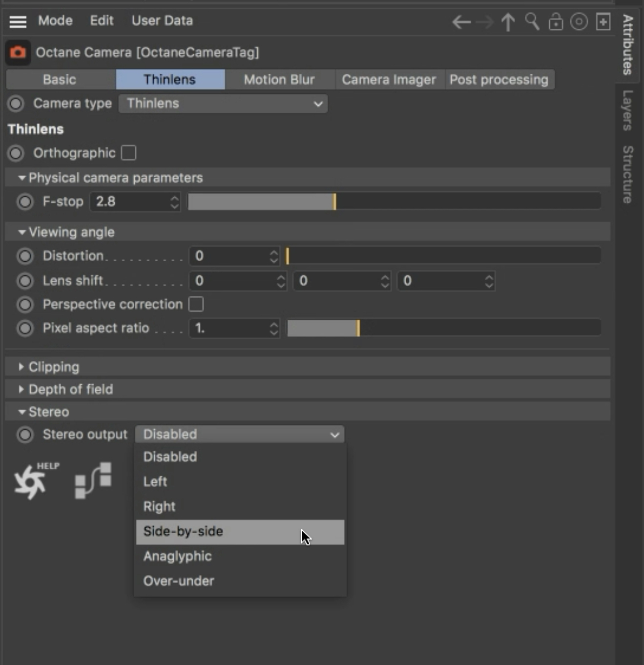The width and height of the screenshot is (644, 665).
Task: Expand the Clipping section
Action: tap(54, 367)
